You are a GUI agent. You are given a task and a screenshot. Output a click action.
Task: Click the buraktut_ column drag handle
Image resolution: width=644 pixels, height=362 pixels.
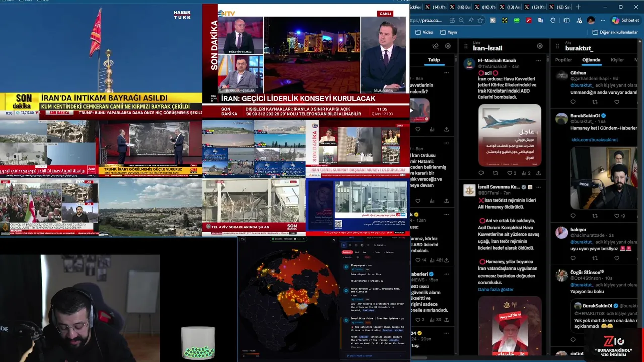pyautogui.click(x=558, y=46)
